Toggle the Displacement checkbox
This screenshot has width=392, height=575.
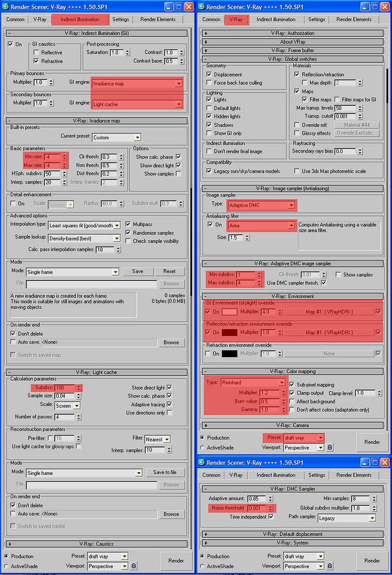point(209,74)
